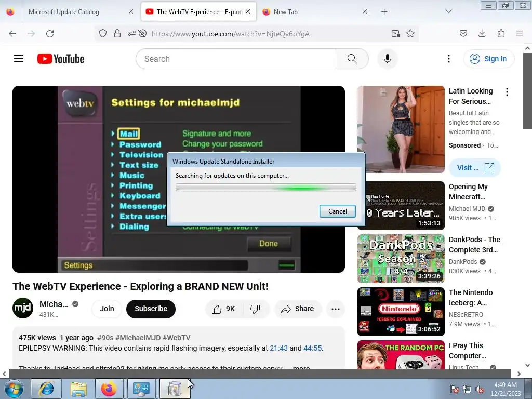Click the Firefox back arrow button
The height and width of the screenshot is (399, 532).
point(12,34)
